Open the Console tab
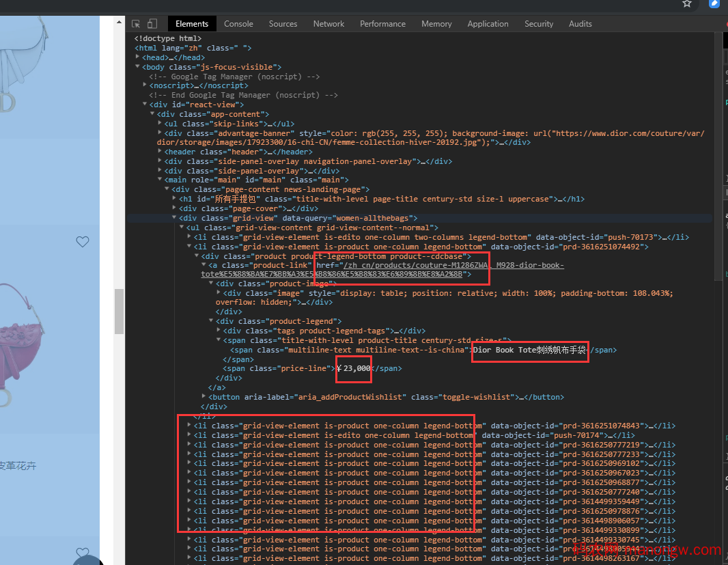 tap(238, 24)
